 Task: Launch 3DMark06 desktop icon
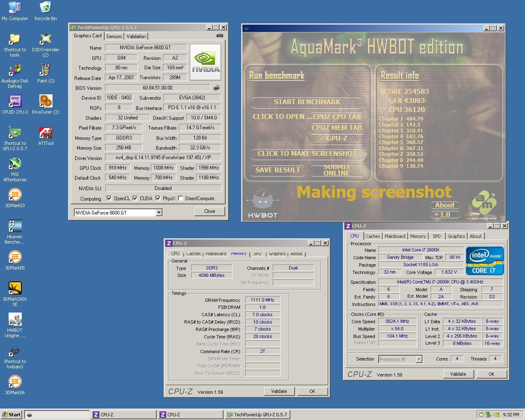coord(15,385)
